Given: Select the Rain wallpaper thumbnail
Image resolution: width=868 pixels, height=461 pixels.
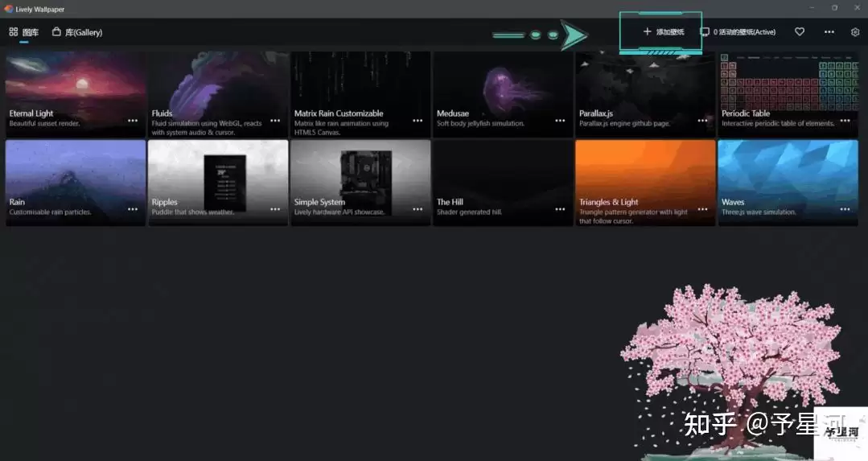Looking at the screenshot, I should point(76,183).
